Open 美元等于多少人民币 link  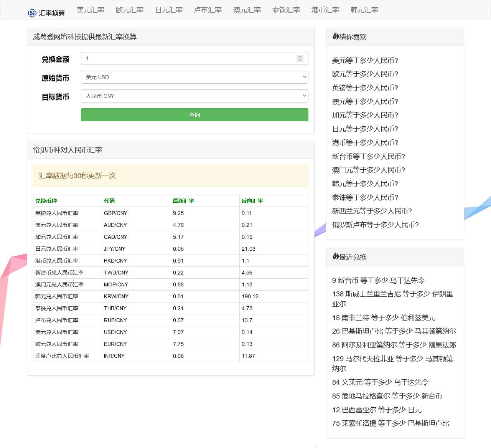(365, 60)
